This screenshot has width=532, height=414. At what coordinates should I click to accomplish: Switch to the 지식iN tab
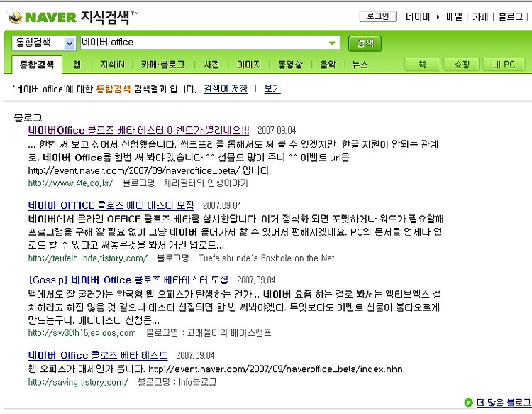click(112, 65)
